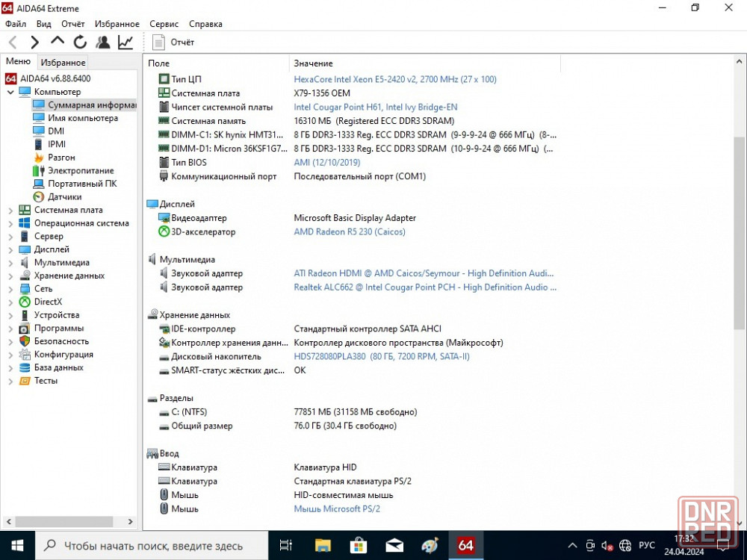Select the DMI tree item
747x560 pixels.
(x=56, y=131)
